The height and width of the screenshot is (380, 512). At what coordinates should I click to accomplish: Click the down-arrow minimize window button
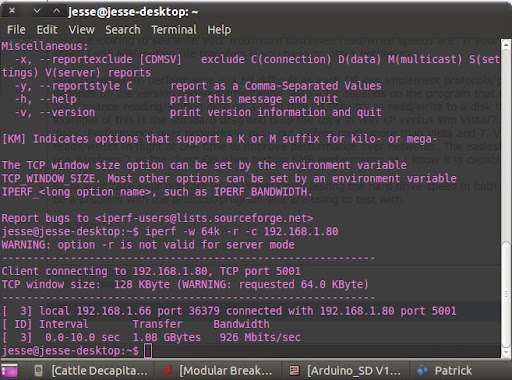click(37, 11)
